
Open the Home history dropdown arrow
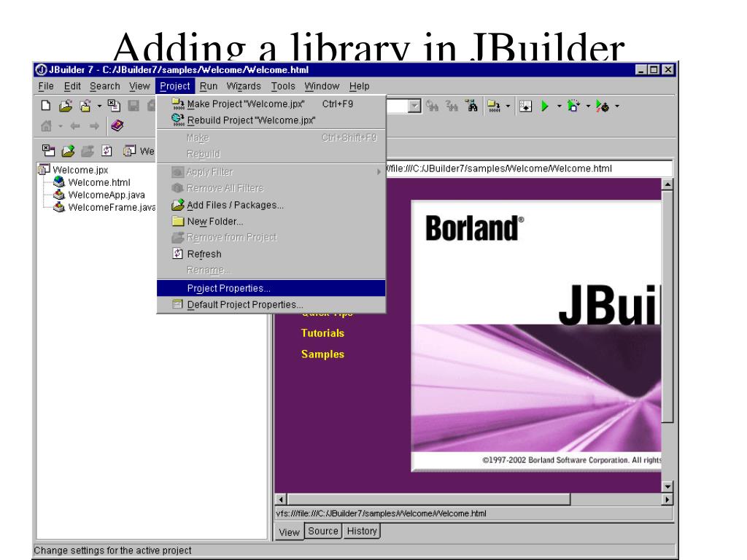(61, 126)
